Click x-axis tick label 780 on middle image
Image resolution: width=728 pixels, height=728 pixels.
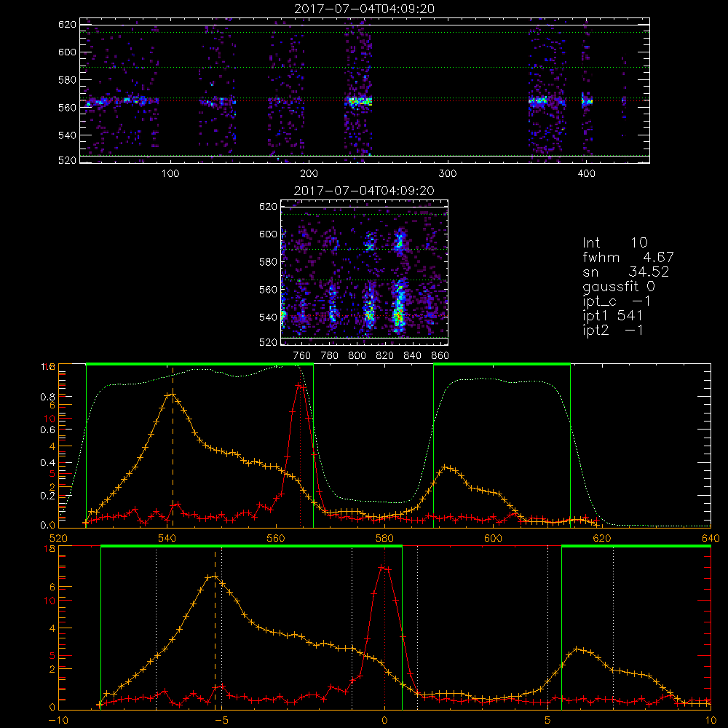pos(330,356)
